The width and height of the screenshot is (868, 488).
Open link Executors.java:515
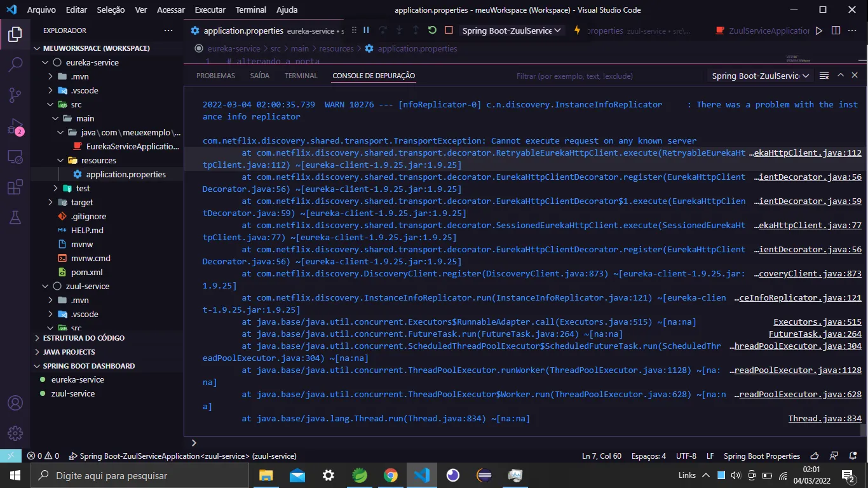817,322
